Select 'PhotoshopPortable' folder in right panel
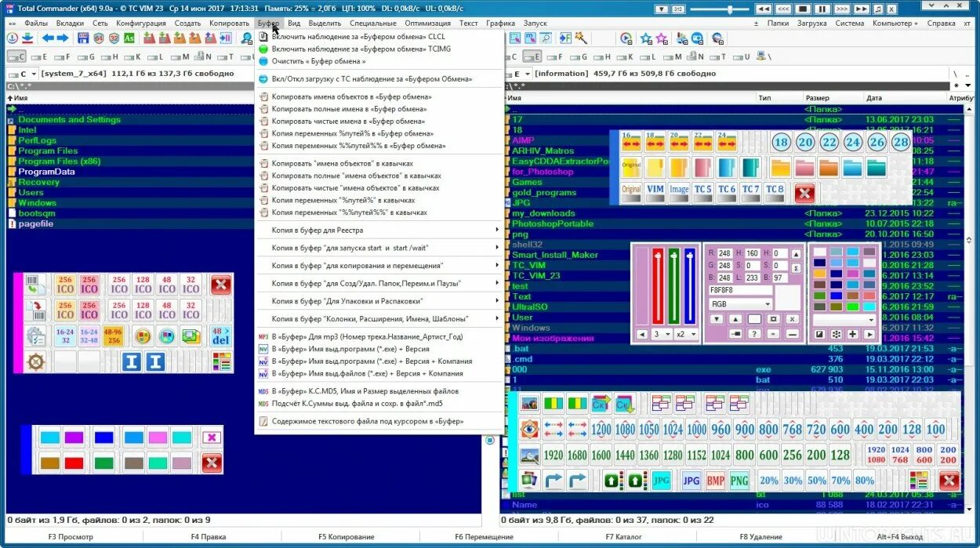The image size is (980, 548). coord(553,223)
